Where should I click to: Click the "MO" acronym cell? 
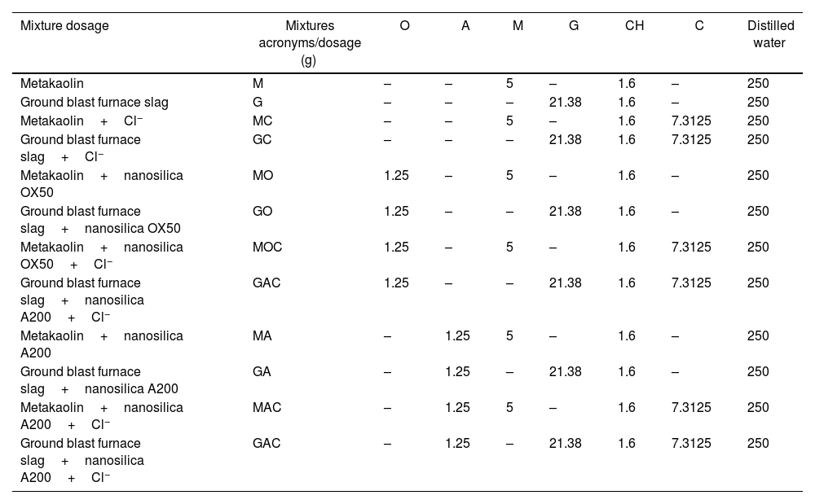click(x=263, y=175)
